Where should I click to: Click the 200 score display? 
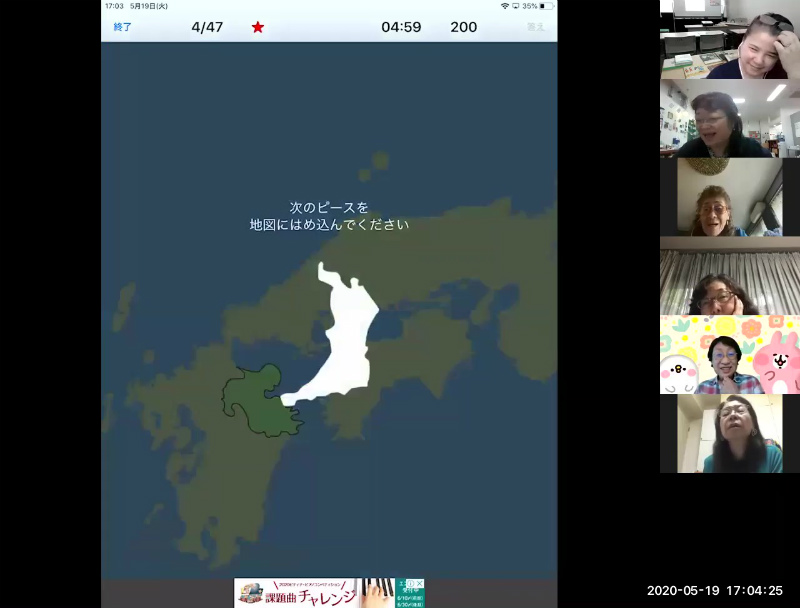(x=464, y=27)
